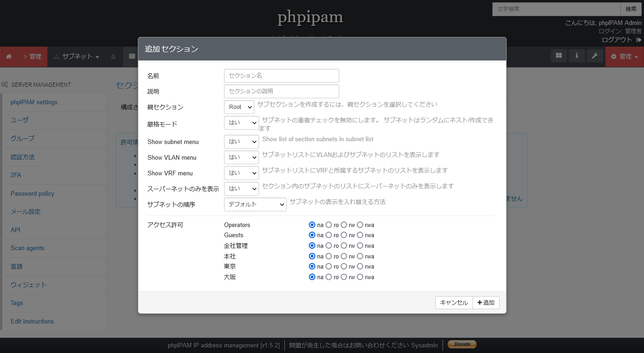The image size is (644, 353).
Task: Go to the home icon in navbar
Action: 9,57
